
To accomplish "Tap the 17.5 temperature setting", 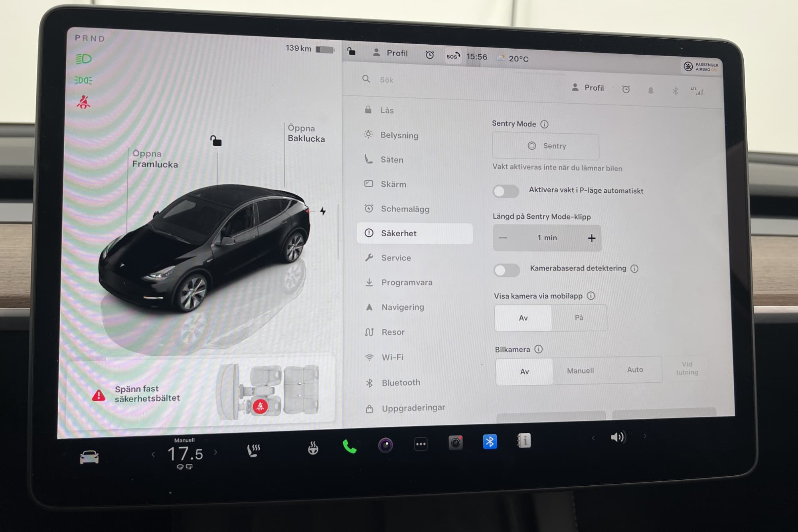I will tap(185, 454).
